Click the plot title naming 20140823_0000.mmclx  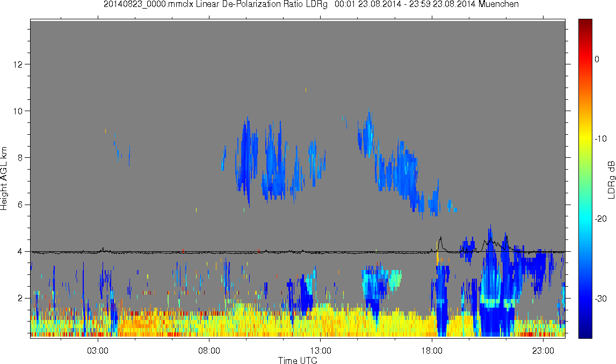pos(311,4)
